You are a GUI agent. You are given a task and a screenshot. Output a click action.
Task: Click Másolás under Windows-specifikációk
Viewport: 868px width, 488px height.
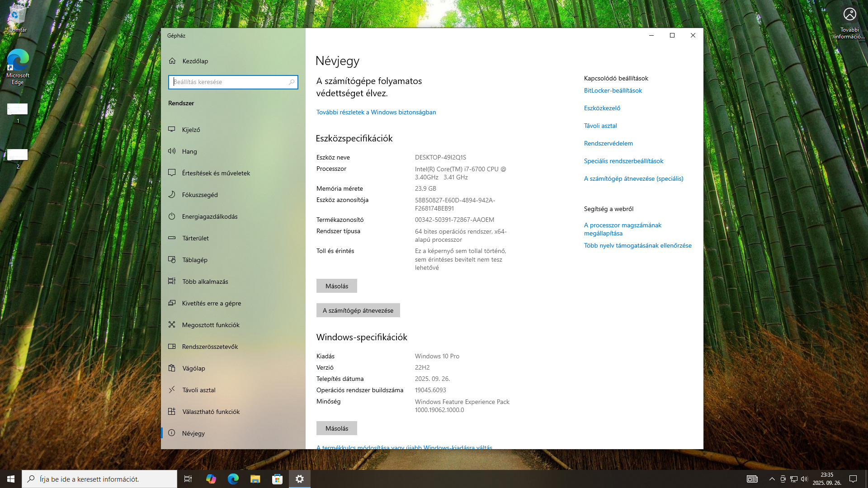[x=336, y=428]
